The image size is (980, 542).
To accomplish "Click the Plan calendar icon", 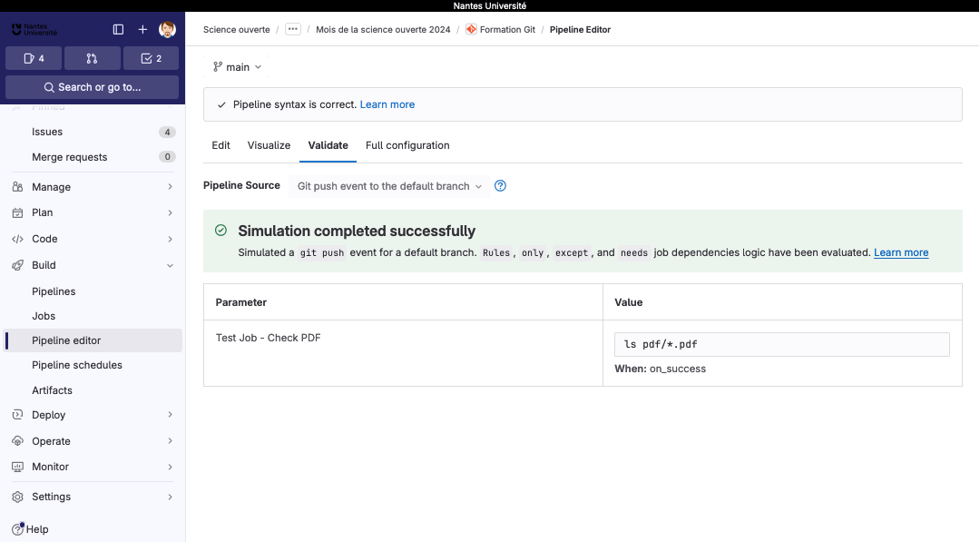I will pos(17,212).
